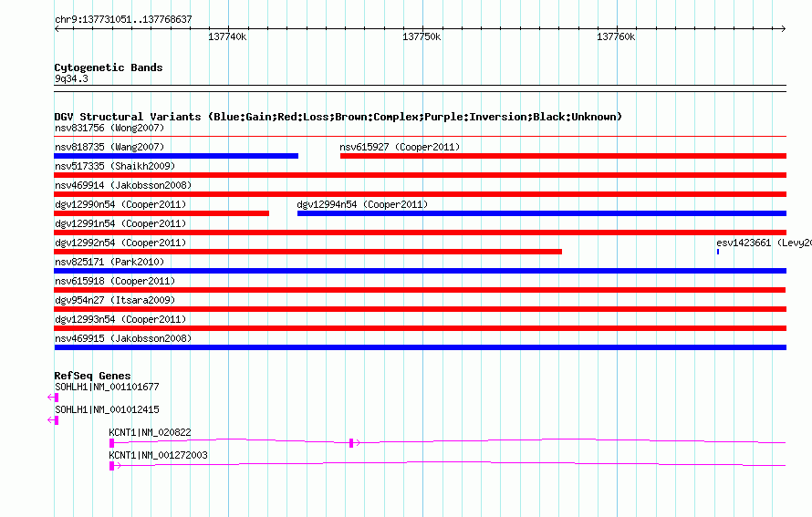Click the dgv12990n54 (Cooper2011) label
Screen dimensions: 812x517
120,204
